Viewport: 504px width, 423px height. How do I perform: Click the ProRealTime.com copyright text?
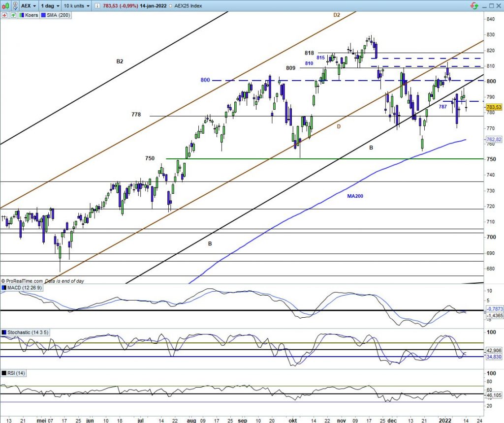coord(22,280)
